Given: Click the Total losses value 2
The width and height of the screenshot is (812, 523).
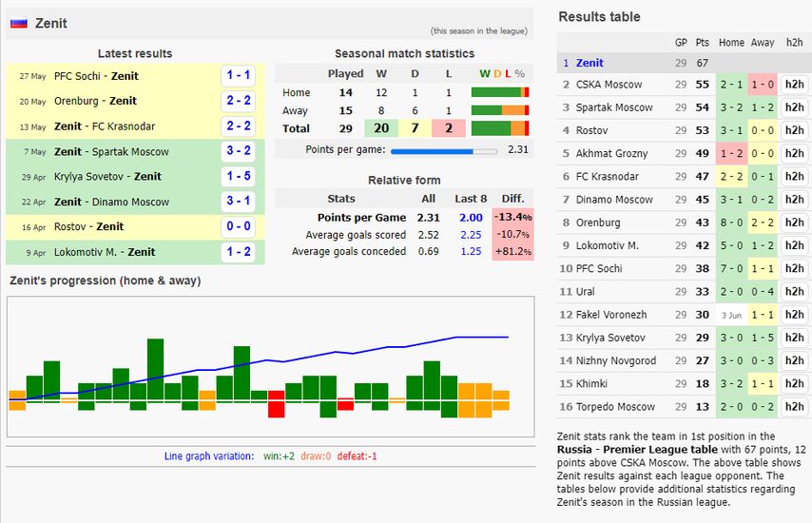Looking at the screenshot, I should 449,128.
